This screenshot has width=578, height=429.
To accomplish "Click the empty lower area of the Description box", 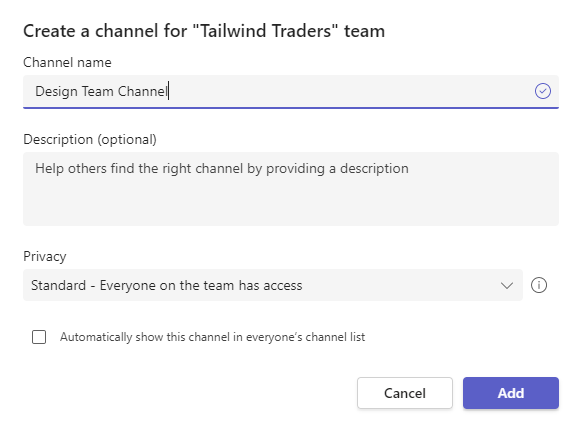I will click(x=291, y=205).
